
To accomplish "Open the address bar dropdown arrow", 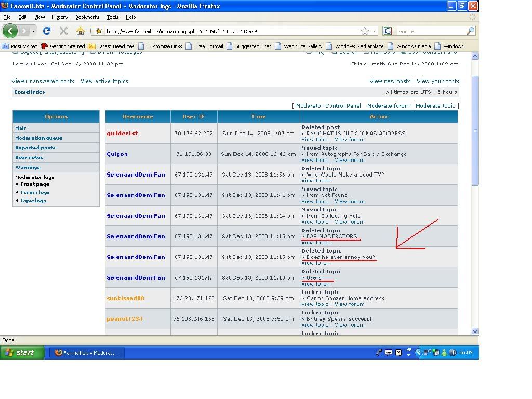I will (374, 31).
